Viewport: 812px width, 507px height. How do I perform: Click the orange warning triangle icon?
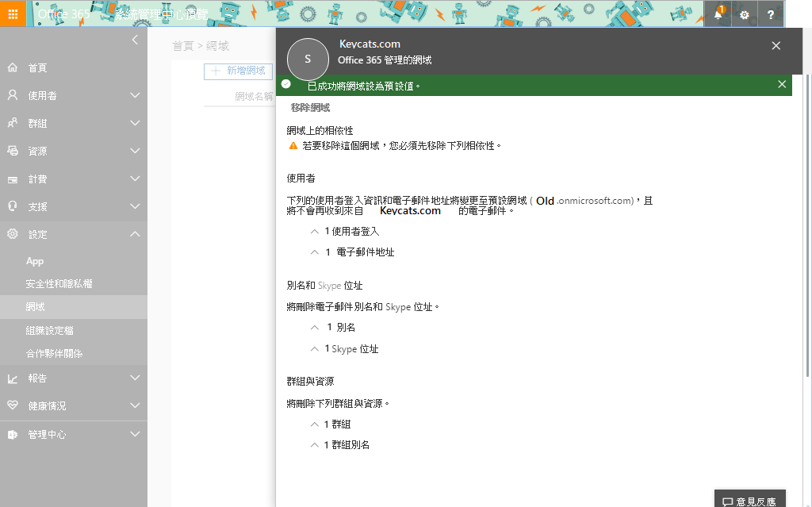pos(293,146)
